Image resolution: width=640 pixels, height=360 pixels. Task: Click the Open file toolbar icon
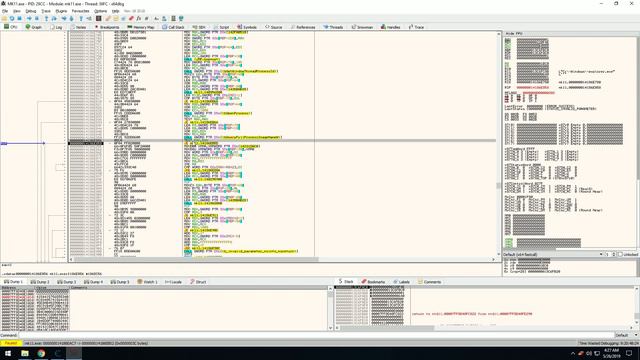4,18
